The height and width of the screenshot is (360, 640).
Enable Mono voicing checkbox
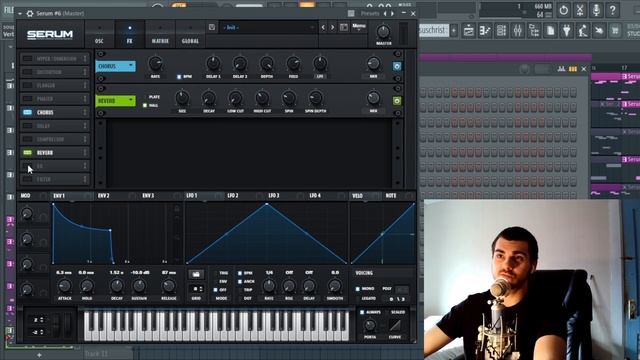(x=358, y=289)
